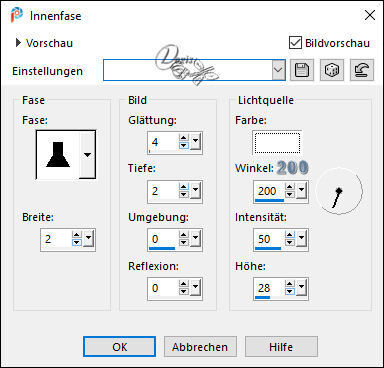This screenshot has height=368, width=384.
Task: Cancel with the Abbrechen button
Action: 200,347
